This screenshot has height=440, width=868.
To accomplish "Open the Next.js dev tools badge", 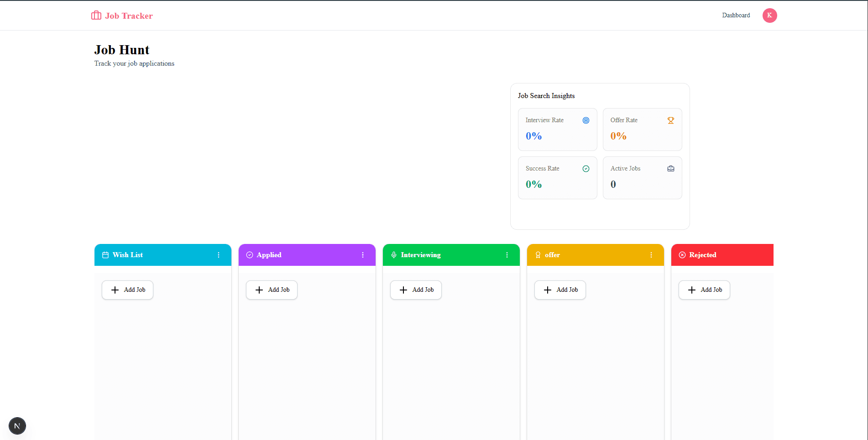I will [x=17, y=426].
